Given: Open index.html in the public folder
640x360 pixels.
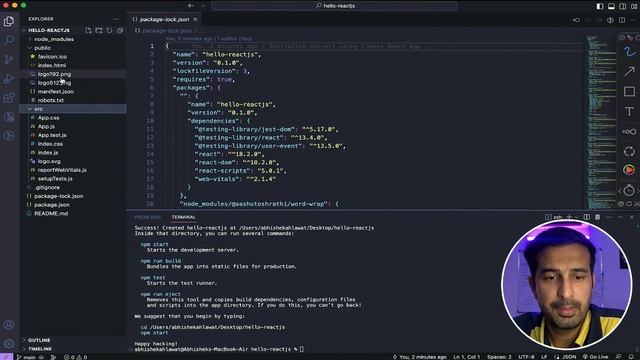Looking at the screenshot, I should (52, 65).
